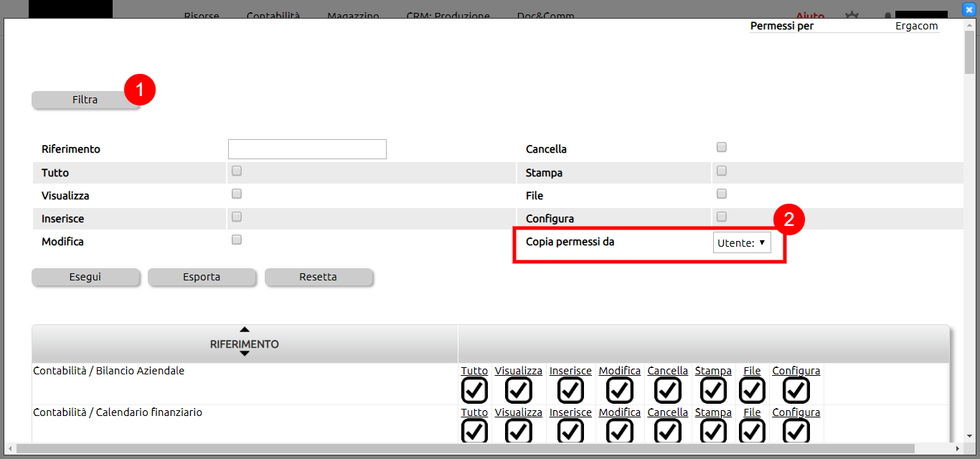Check the File filter checkbox

click(x=722, y=194)
